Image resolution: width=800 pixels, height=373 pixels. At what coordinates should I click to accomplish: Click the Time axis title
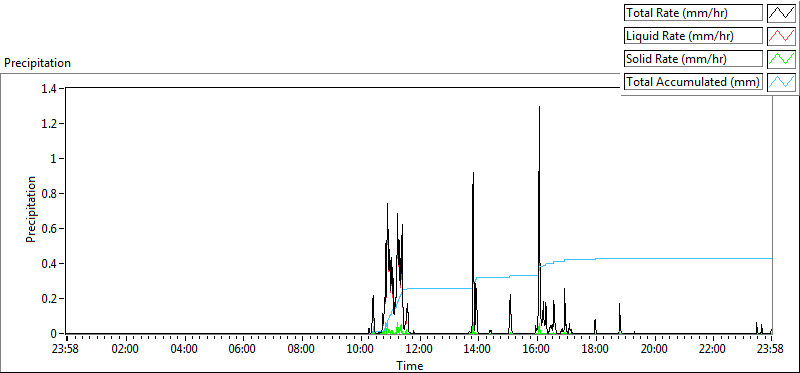tap(410, 365)
